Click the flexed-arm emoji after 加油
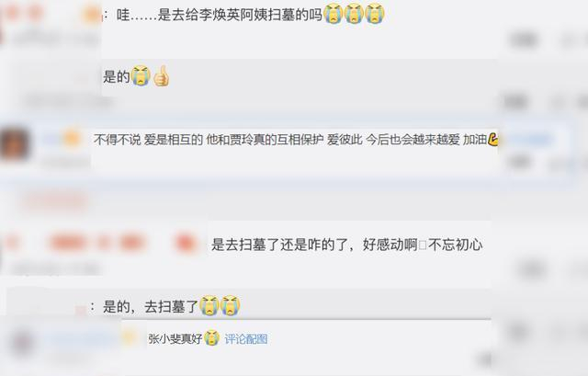The width and height of the screenshot is (588, 376). [492, 139]
